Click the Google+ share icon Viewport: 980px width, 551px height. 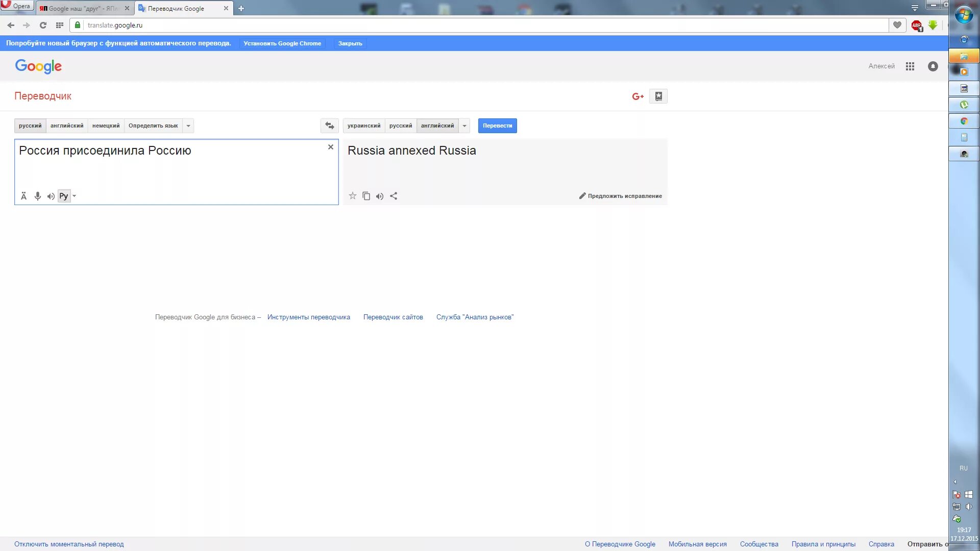coord(638,96)
